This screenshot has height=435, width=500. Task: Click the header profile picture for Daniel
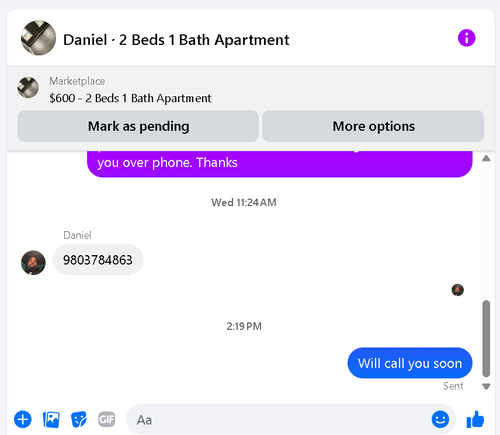coord(38,38)
